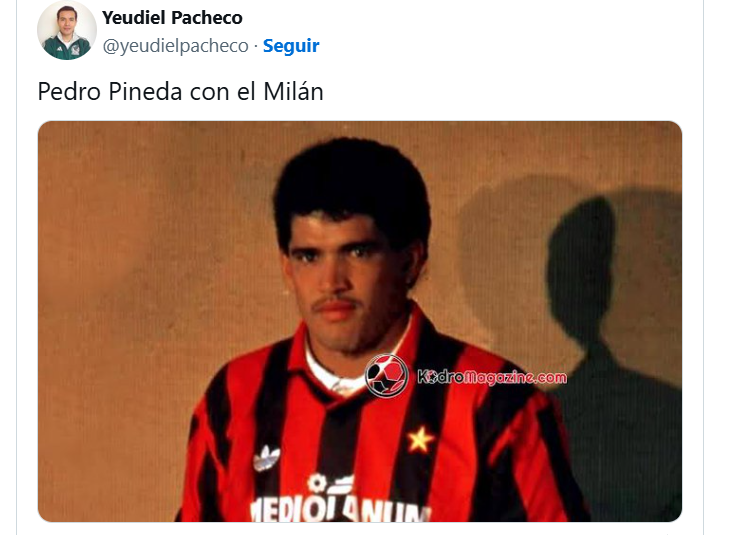Click the Adidas trefoil logo on the jersey
Image resolution: width=740 pixels, height=535 pixels.
pyautogui.click(x=267, y=459)
